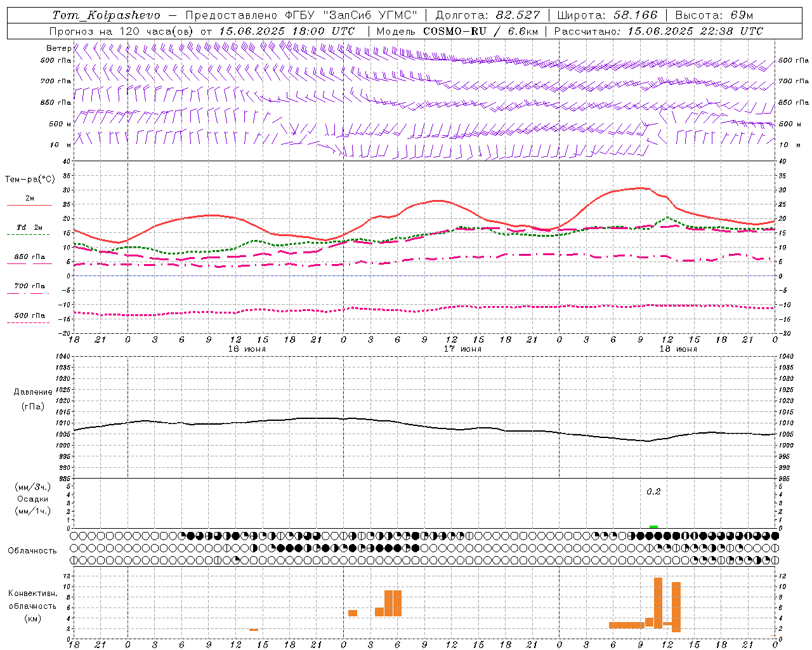
Task: Click the Td 2м dew point legend label
Action: tap(30, 227)
